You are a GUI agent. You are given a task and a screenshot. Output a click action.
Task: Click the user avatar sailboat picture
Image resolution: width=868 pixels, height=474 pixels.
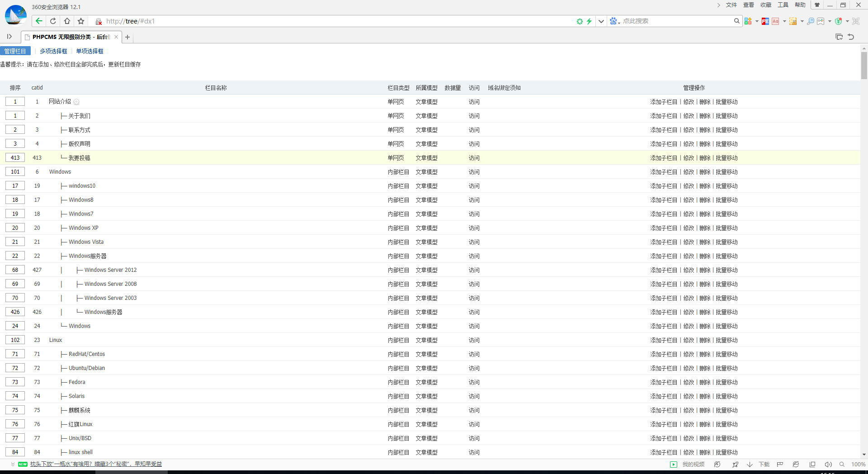click(x=15, y=15)
